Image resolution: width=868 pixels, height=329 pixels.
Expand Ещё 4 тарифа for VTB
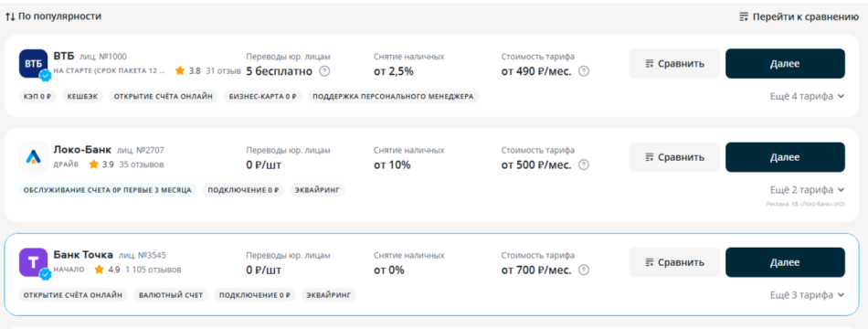(x=807, y=96)
